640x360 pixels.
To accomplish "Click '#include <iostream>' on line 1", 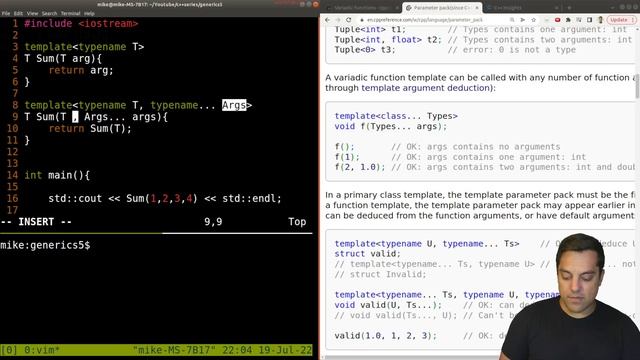I will click(81, 23).
